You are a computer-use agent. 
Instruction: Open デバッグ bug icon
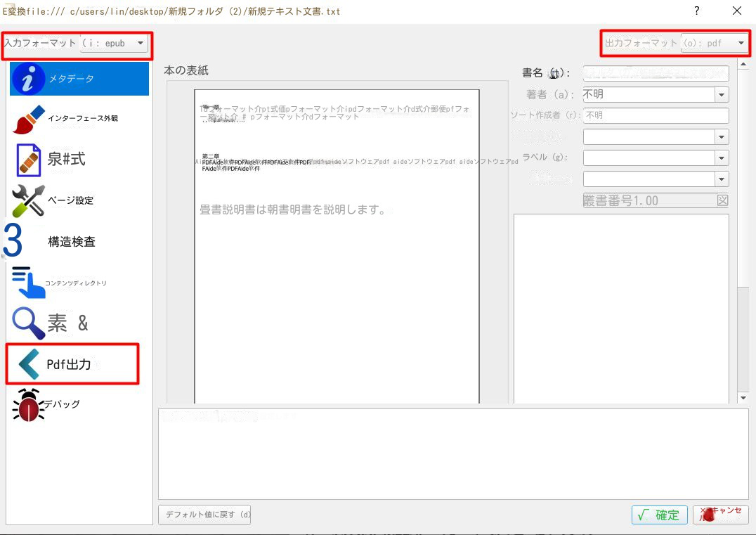(x=28, y=405)
